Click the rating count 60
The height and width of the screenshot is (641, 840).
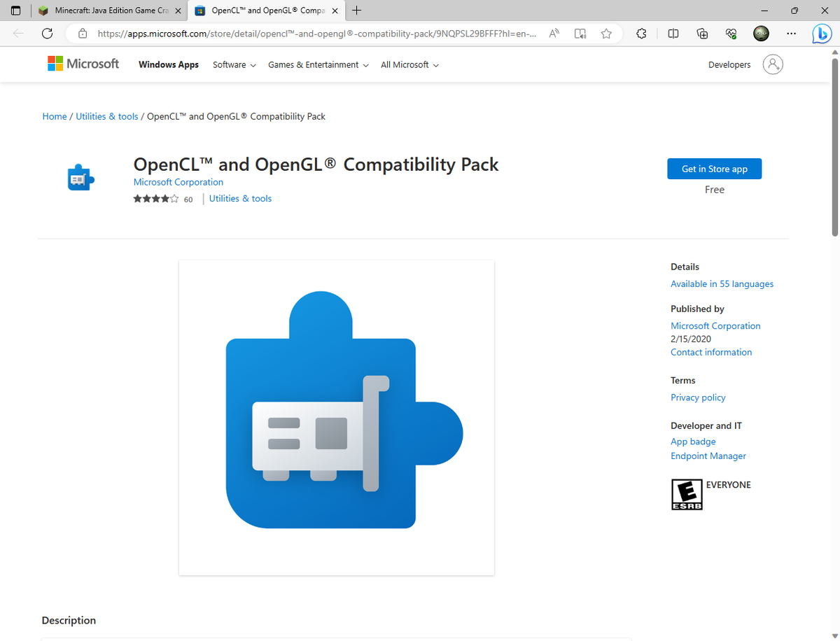click(x=188, y=199)
